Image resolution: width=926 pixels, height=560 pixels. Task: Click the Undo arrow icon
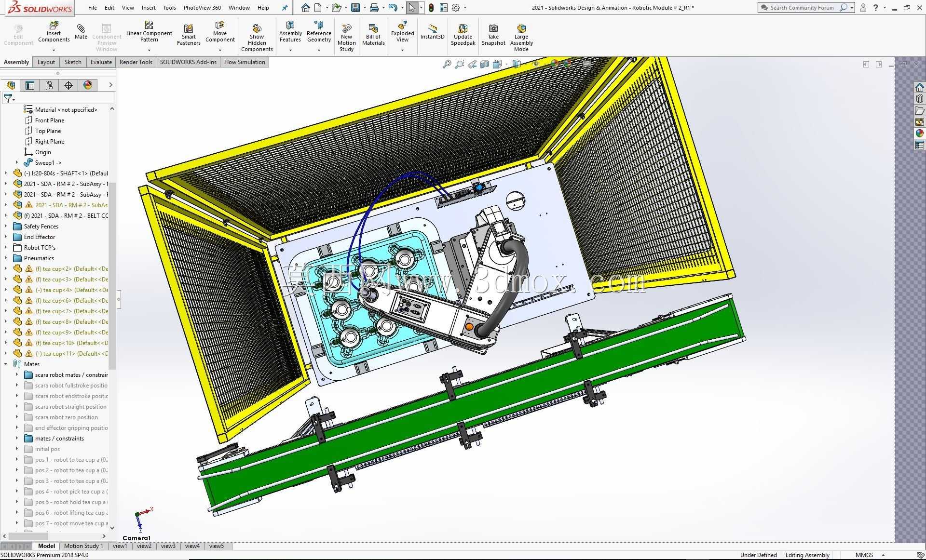pos(393,8)
